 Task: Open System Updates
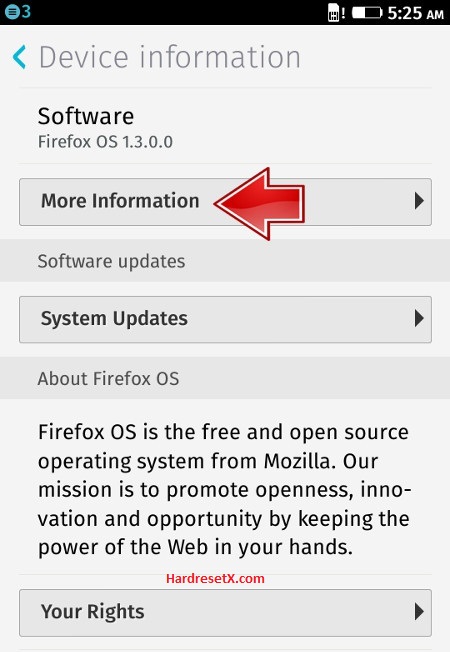coord(225,319)
